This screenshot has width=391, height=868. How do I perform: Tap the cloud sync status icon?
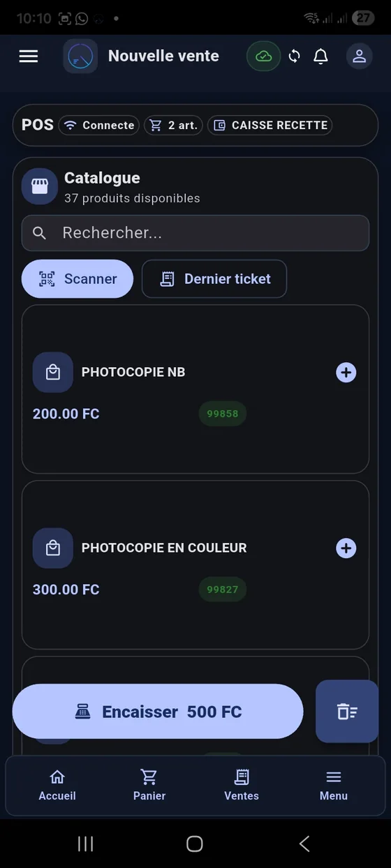pyautogui.click(x=263, y=57)
